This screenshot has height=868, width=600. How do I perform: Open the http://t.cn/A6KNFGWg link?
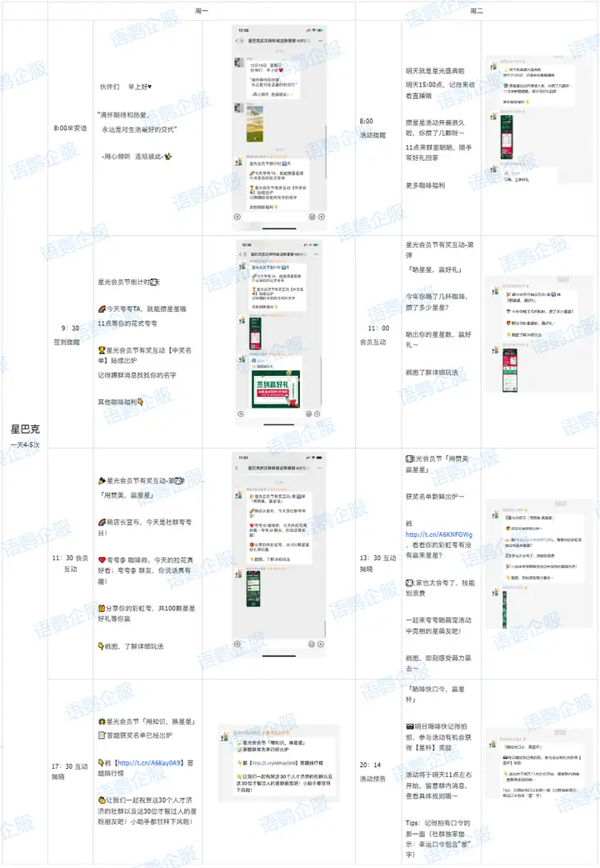439,534
